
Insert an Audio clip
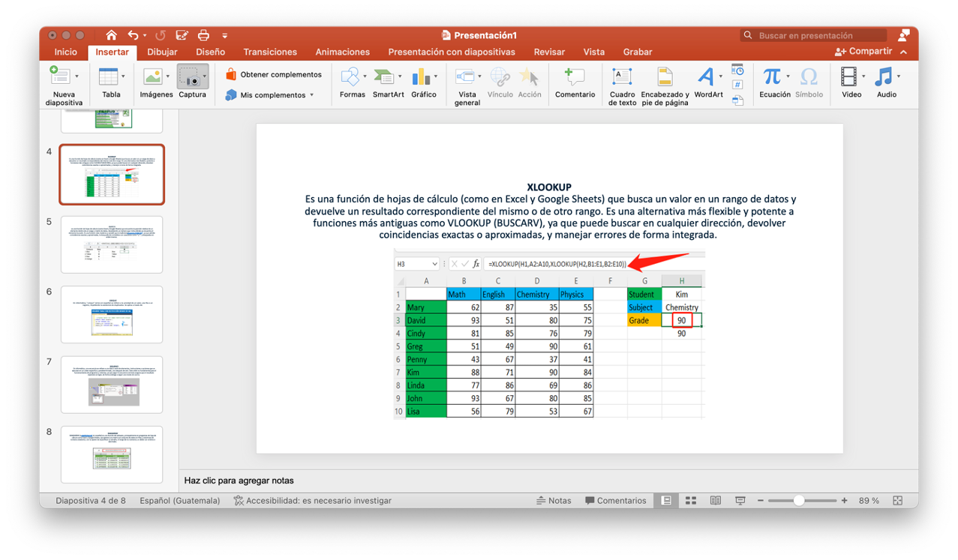click(885, 81)
